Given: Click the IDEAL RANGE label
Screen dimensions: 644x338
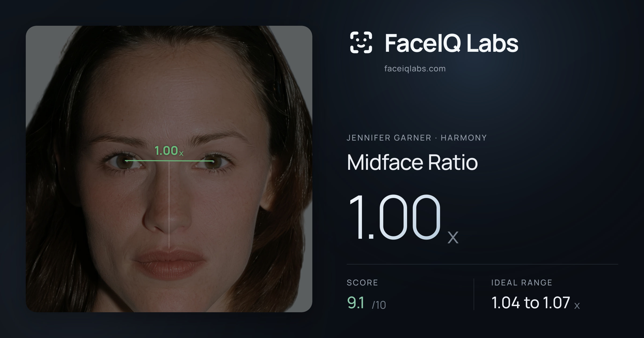Looking at the screenshot, I should 522,282.
